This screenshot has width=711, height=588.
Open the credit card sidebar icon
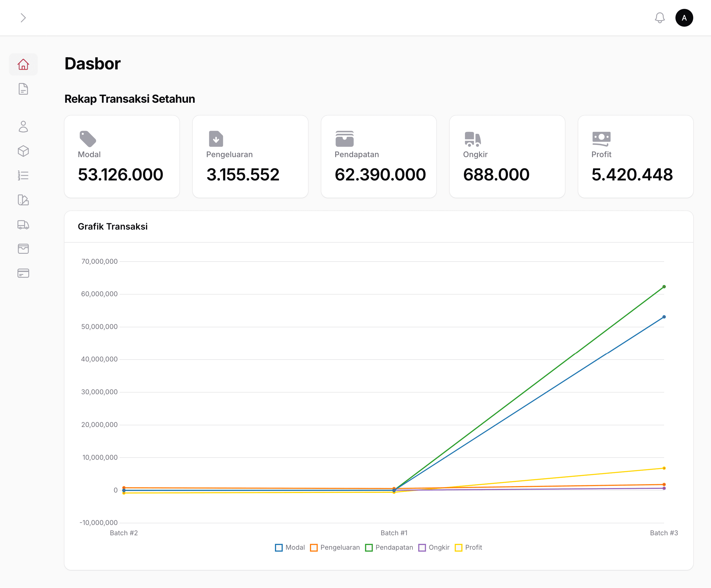(23, 273)
